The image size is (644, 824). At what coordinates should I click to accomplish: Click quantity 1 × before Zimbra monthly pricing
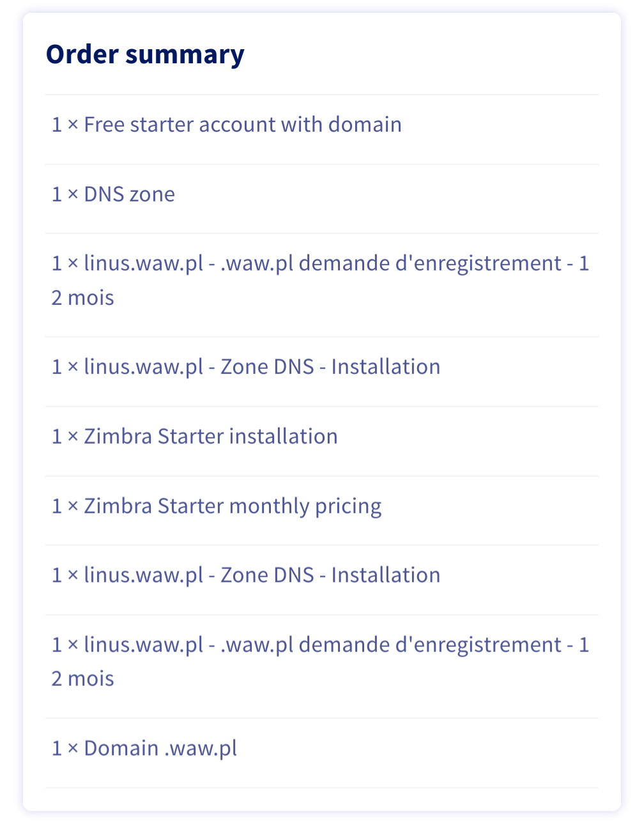[x=65, y=506]
